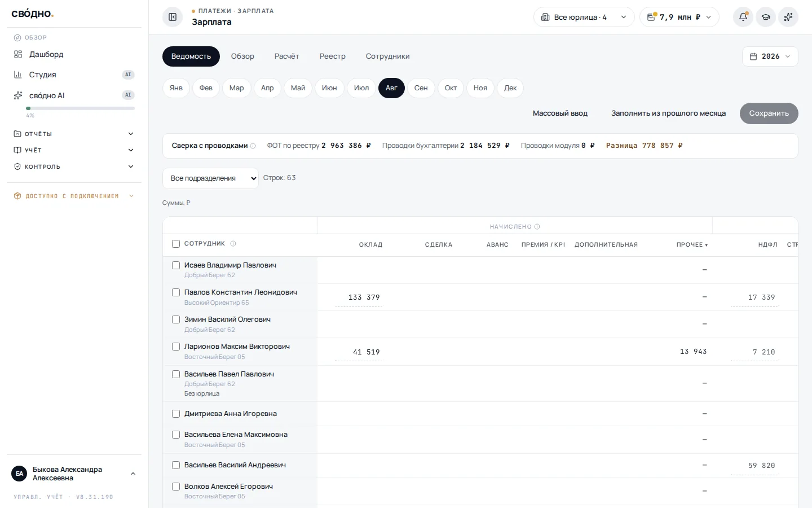Image resolution: width=812 pixels, height=508 pixels.
Task: Check Ларионов Максим Викторович row
Action: (x=176, y=347)
